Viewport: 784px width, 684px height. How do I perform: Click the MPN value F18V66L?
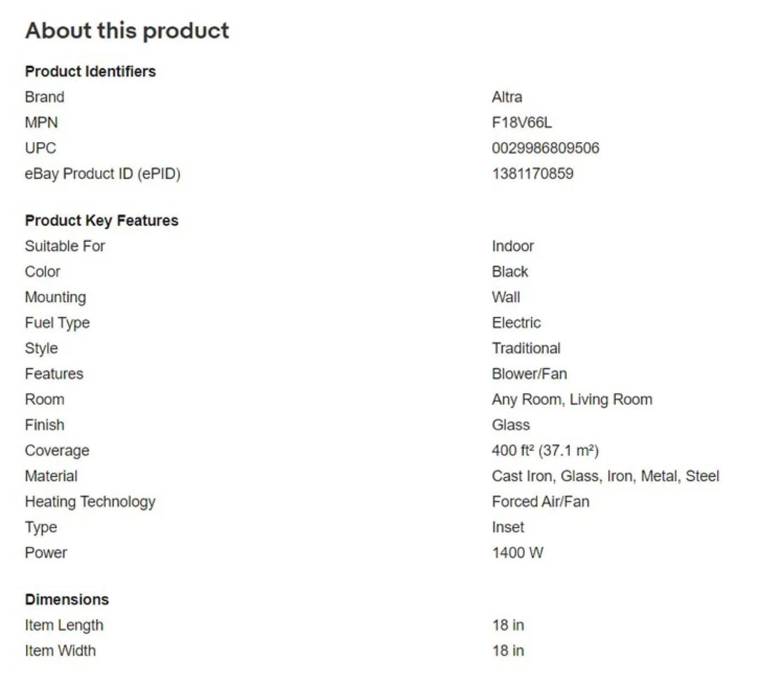click(x=522, y=123)
